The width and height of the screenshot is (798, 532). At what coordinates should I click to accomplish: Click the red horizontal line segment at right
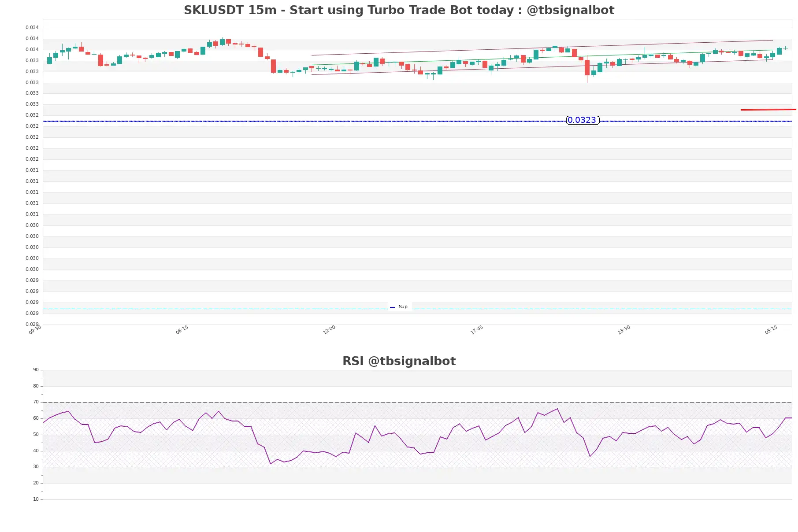[768, 110]
